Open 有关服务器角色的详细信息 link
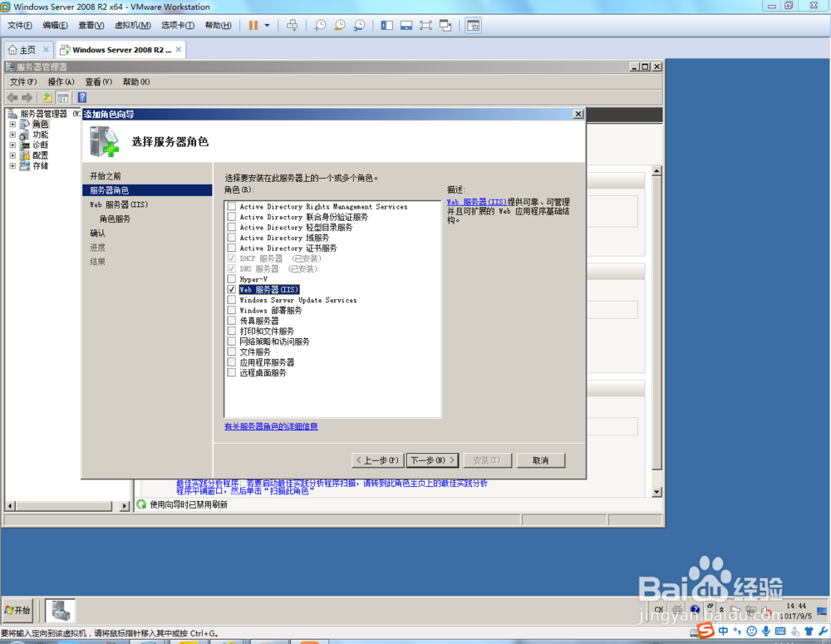This screenshot has width=831, height=644. 271,426
